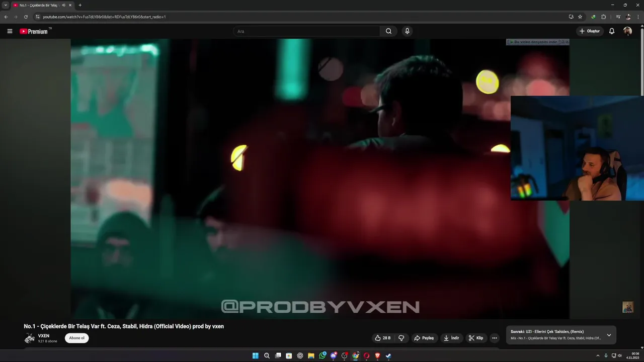Open the Windows Start menu
644x362 pixels.
[256, 355]
